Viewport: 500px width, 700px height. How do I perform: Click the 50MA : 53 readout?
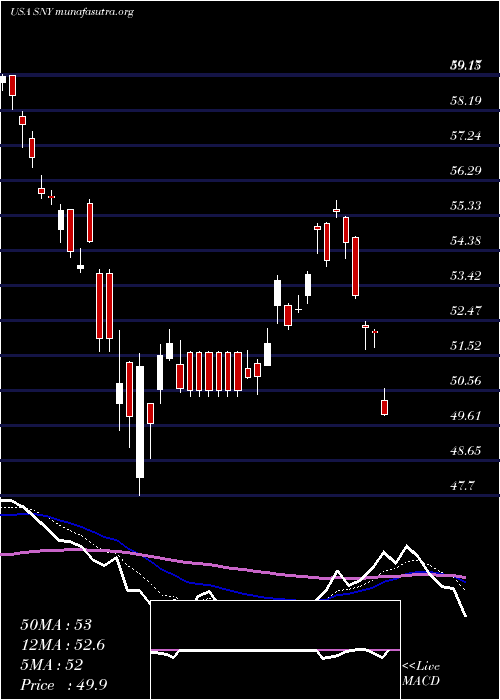click(x=56, y=625)
